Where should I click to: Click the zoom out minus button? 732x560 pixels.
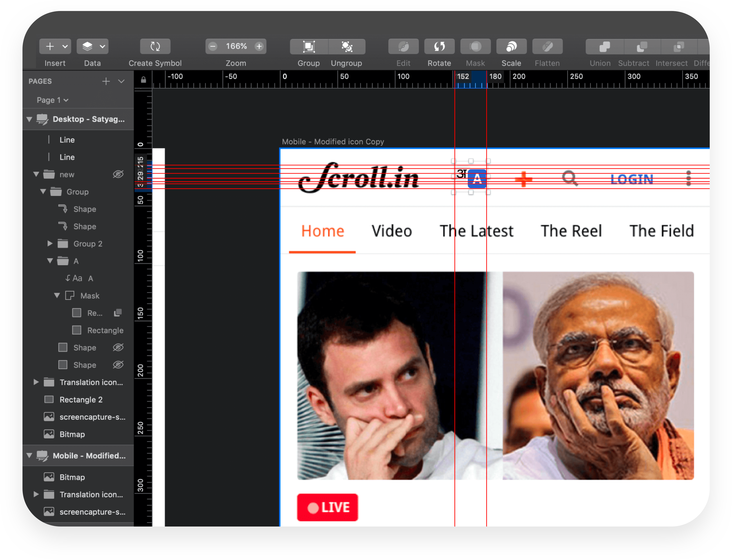213,46
